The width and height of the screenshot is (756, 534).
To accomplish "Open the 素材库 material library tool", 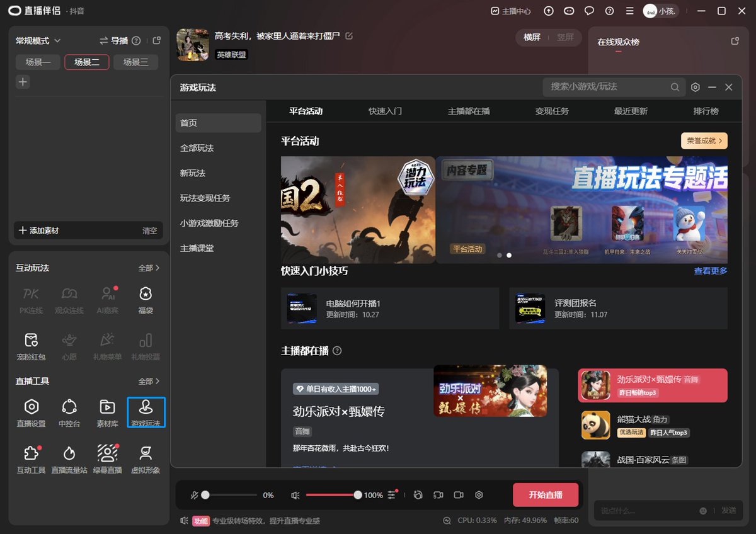I will tap(107, 412).
